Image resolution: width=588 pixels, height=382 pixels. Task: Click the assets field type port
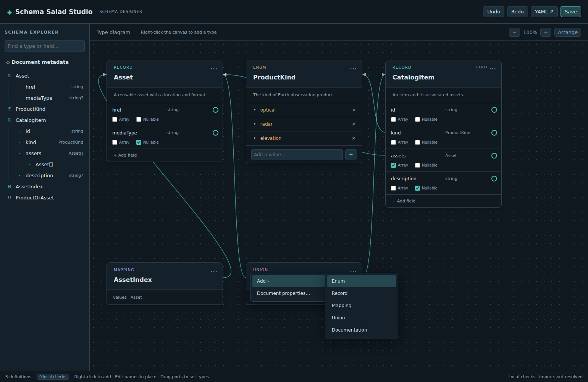(x=494, y=156)
